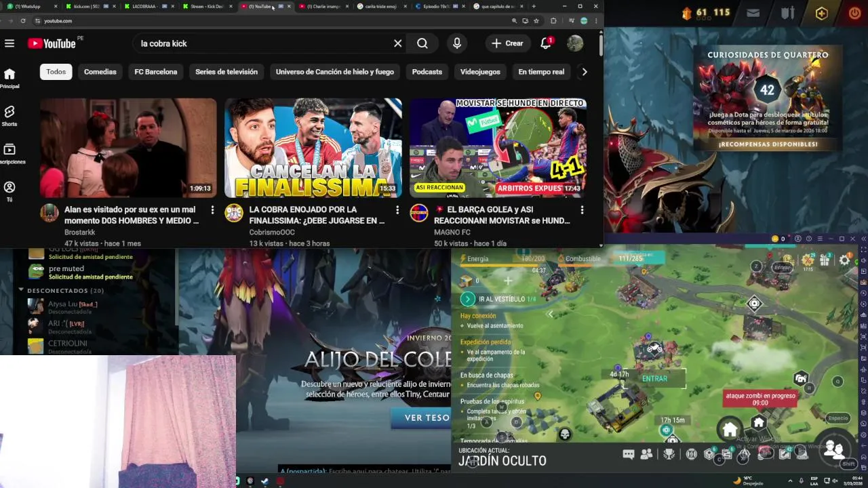Collapse the quest panel with double chevron
This screenshot has height=488, width=868.
(551, 314)
